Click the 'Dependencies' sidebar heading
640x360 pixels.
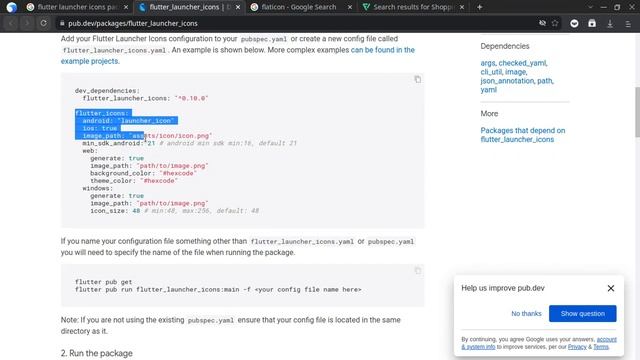(504, 46)
